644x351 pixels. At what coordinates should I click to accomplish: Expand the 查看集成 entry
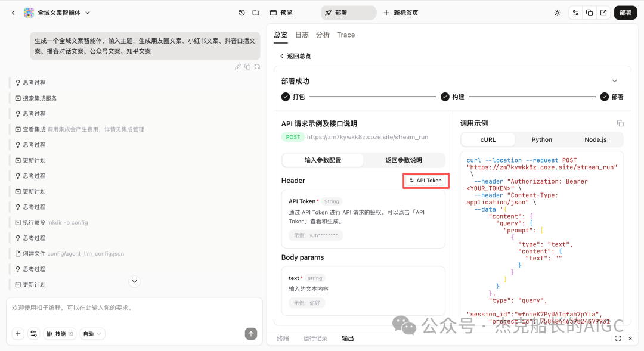pos(79,129)
